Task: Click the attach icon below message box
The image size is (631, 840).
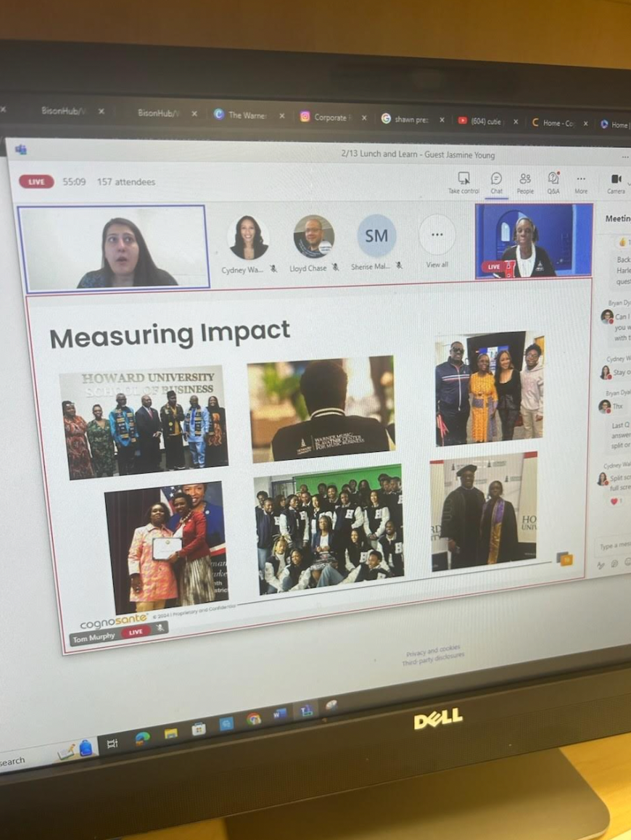Action: pyautogui.click(x=614, y=564)
